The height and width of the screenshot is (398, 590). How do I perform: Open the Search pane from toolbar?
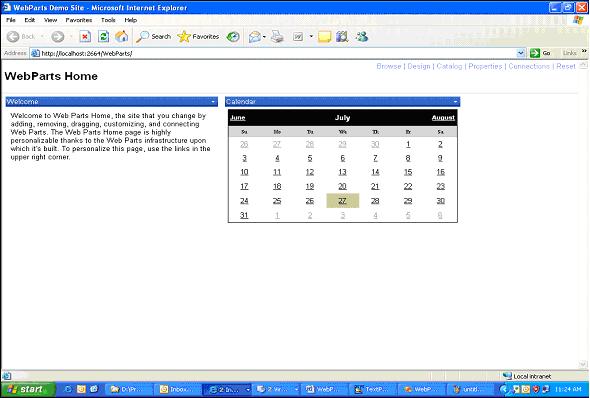pos(154,36)
